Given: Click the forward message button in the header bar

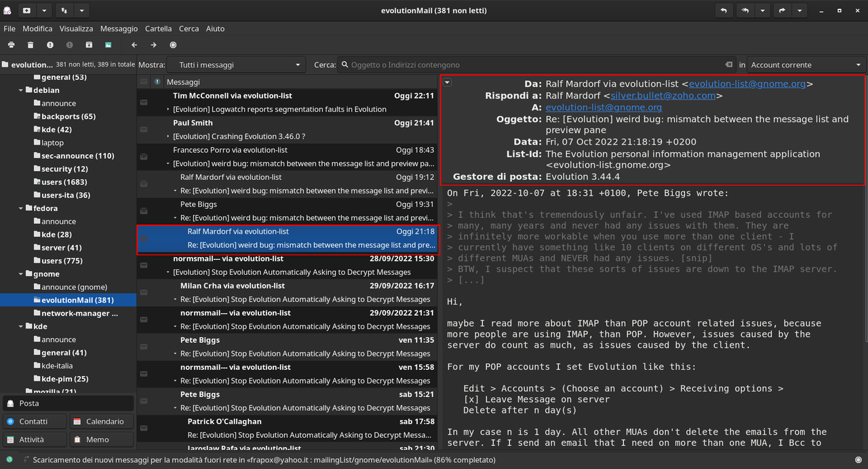Looking at the screenshot, I should [783, 11].
